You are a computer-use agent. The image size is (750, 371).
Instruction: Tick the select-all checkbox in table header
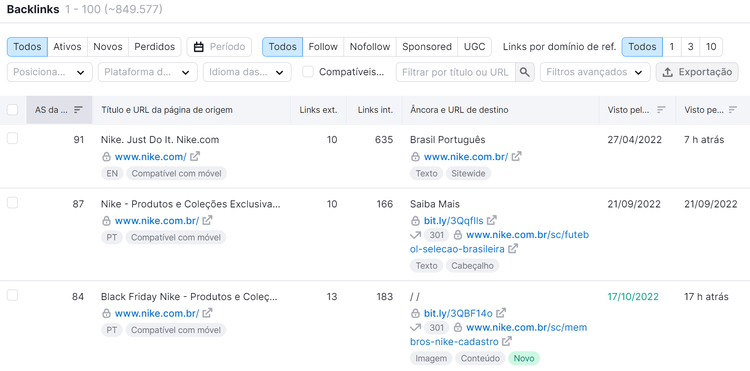(x=12, y=110)
